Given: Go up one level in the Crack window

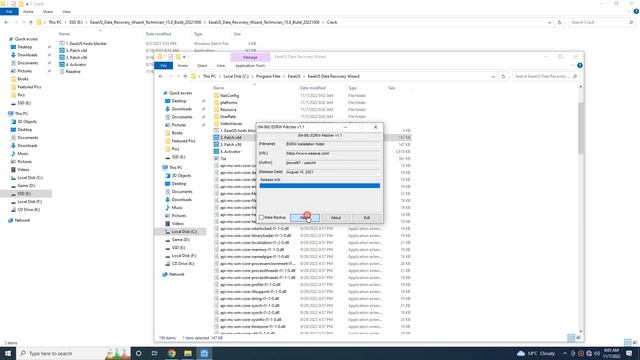Looking at the screenshot, I should click(x=31, y=22).
